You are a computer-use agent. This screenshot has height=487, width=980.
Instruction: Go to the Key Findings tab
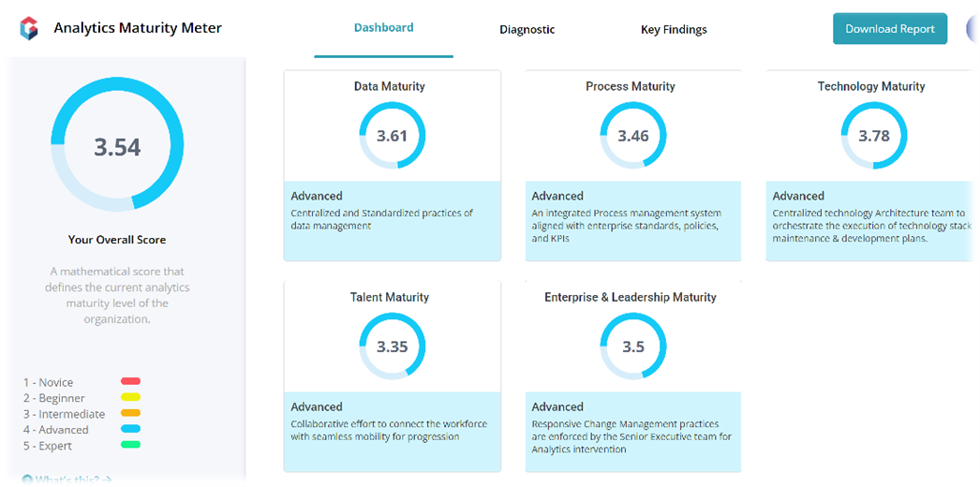(674, 29)
